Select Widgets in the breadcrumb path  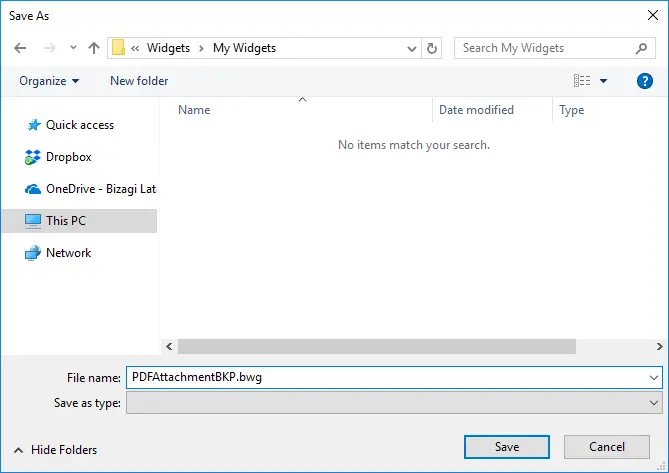tap(168, 48)
